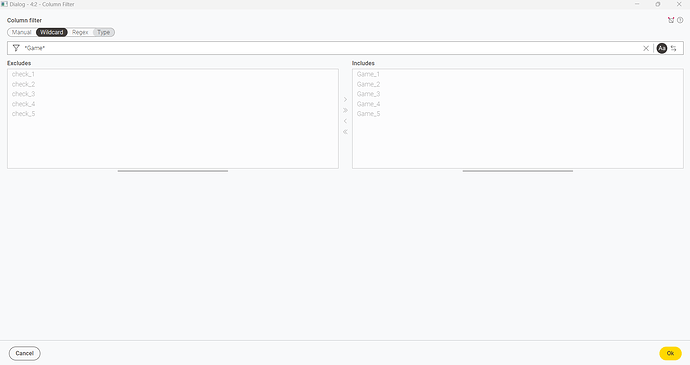Image resolution: width=690 pixels, height=365 pixels.
Task: Select the Wildcard filter mode
Action: pyautogui.click(x=51, y=32)
